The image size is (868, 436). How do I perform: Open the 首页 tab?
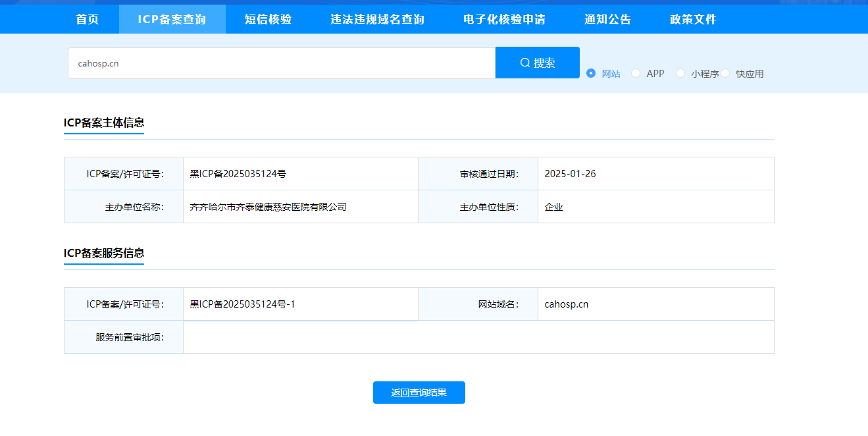click(x=88, y=19)
